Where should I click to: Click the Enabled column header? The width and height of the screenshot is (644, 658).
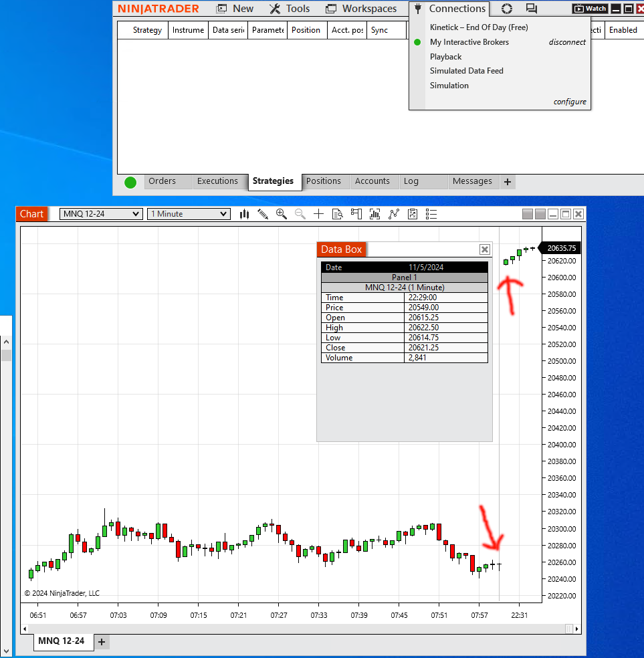pos(623,30)
